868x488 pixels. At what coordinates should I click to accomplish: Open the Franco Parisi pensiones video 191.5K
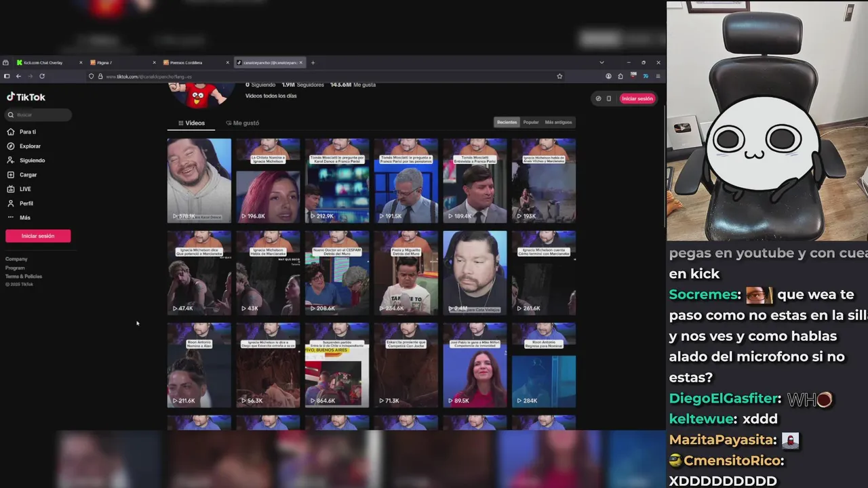pos(406,180)
